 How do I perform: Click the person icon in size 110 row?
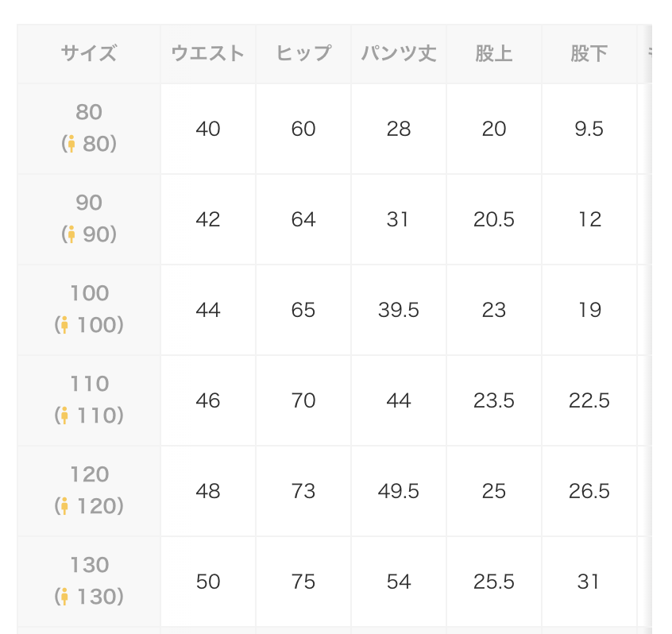point(64,416)
